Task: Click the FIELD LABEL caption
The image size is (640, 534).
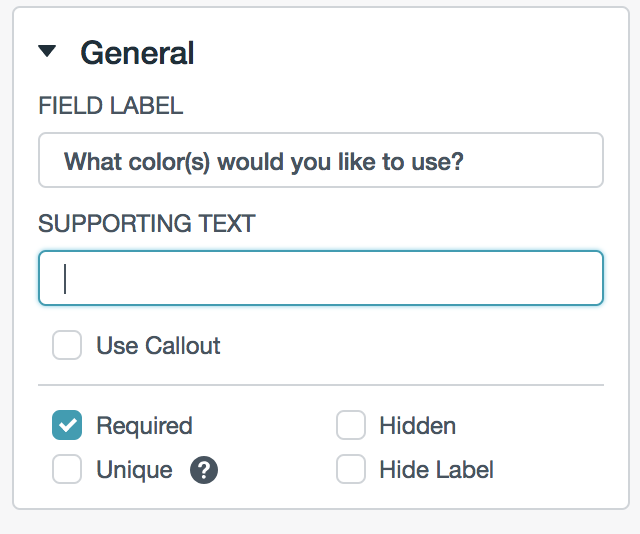Action: coord(111,106)
